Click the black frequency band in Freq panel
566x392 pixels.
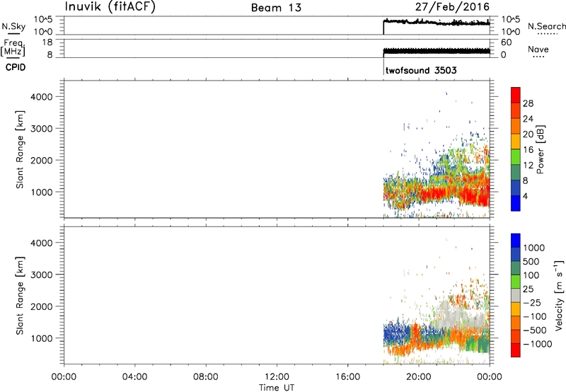click(x=437, y=51)
